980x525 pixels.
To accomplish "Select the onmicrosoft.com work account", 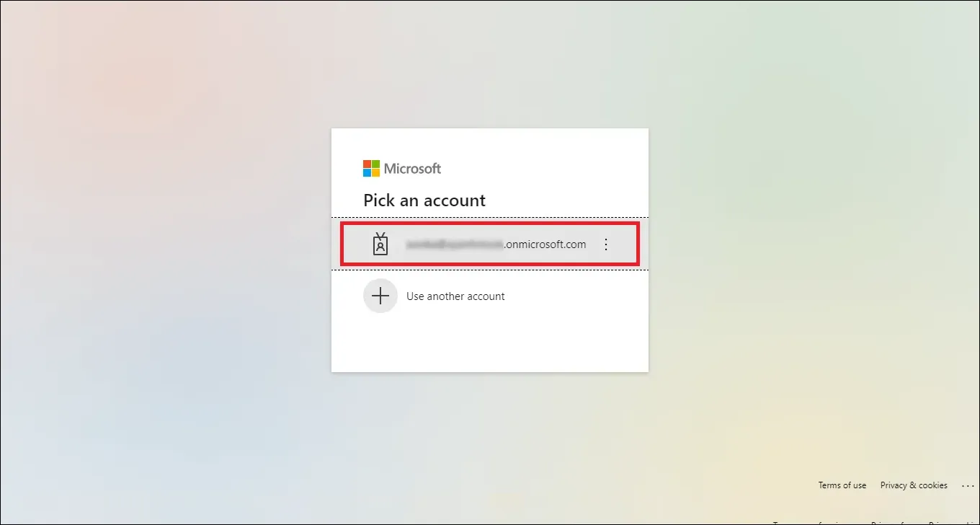I will (490, 244).
